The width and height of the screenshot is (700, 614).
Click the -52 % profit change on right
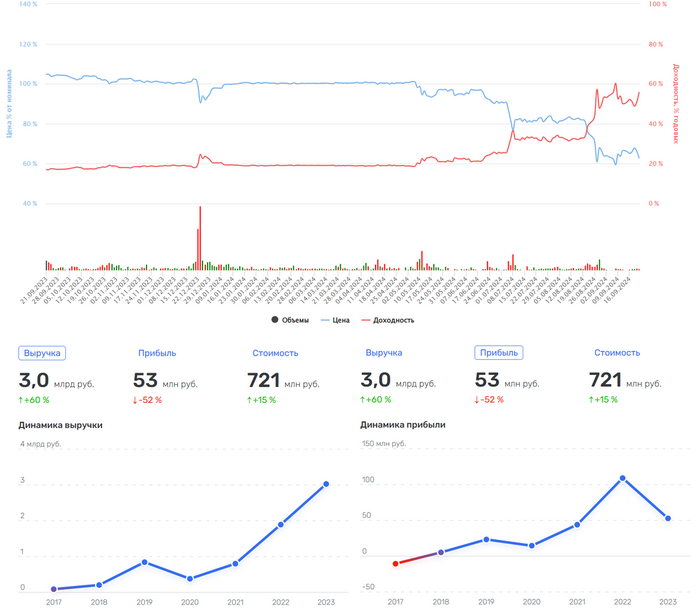[489, 399]
